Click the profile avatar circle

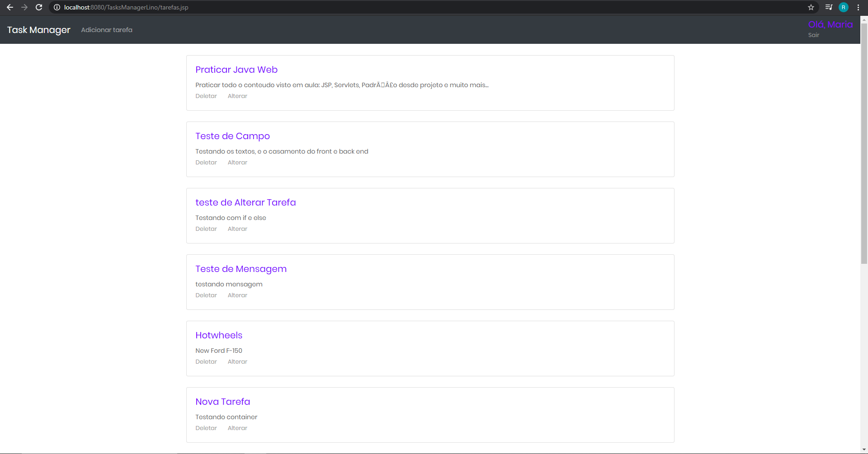pyautogui.click(x=843, y=7)
